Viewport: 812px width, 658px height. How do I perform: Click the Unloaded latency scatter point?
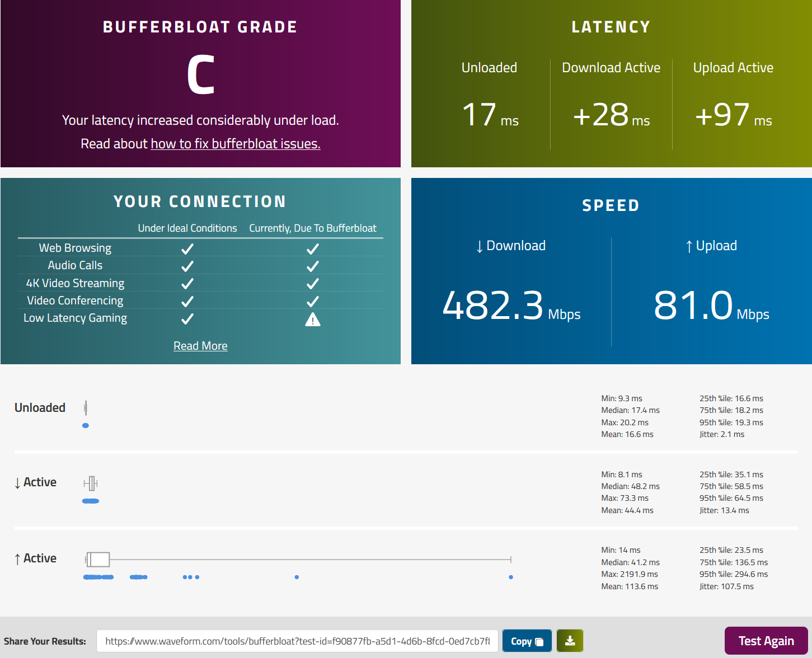coord(86,425)
